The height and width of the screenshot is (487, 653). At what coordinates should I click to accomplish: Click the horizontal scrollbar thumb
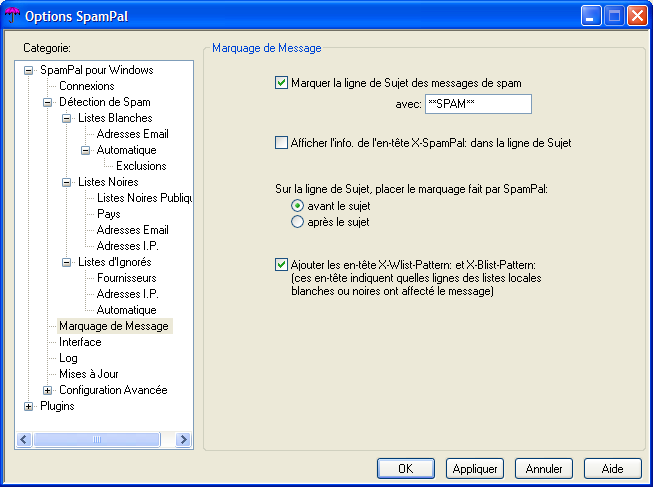[97, 440]
